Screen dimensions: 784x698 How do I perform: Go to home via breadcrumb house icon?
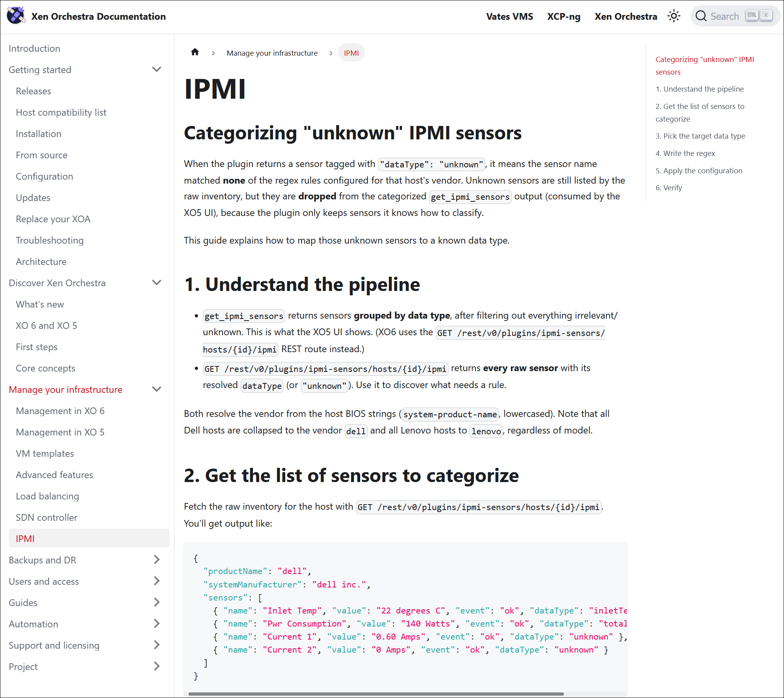click(x=195, y=52)
